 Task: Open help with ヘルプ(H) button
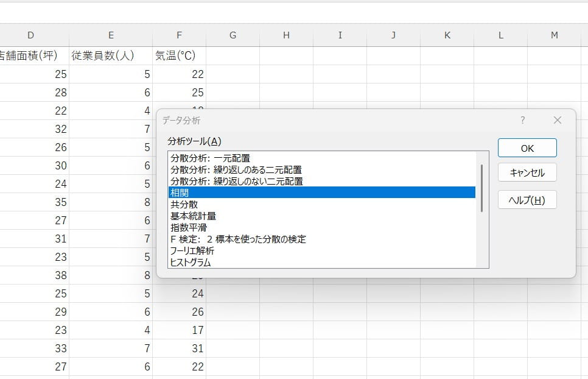[x=527, y=200]
